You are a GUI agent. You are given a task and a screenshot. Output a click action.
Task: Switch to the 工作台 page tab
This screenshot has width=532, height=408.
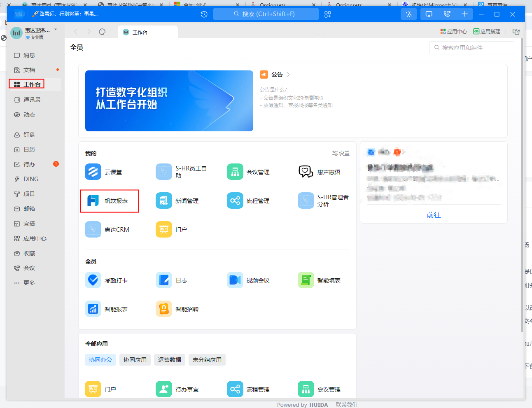(x=148, y=32)
